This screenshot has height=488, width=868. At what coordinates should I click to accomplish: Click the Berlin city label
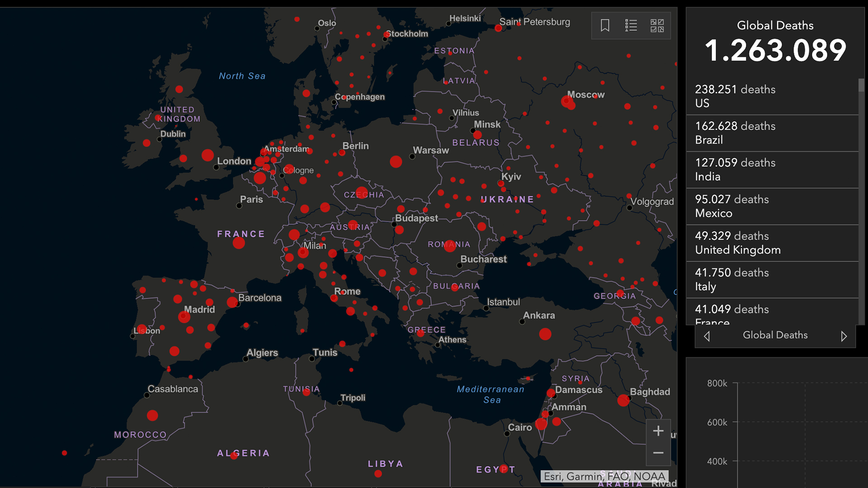(355, 146)
